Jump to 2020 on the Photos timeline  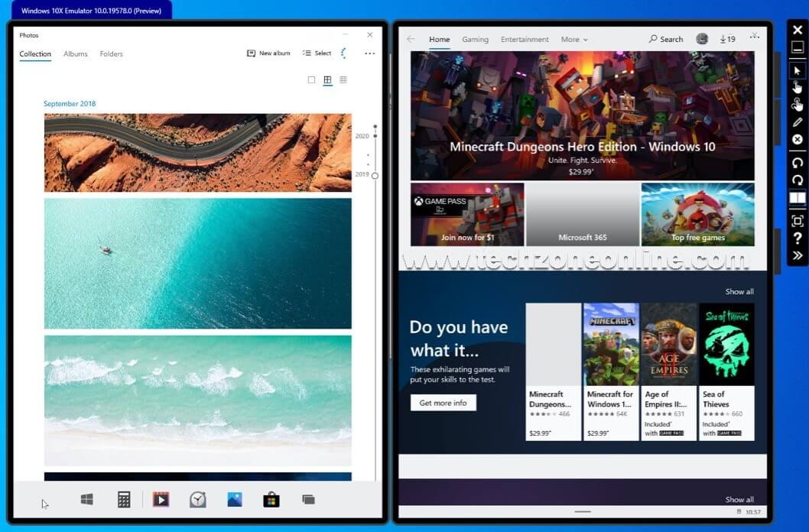click(362, 136)
